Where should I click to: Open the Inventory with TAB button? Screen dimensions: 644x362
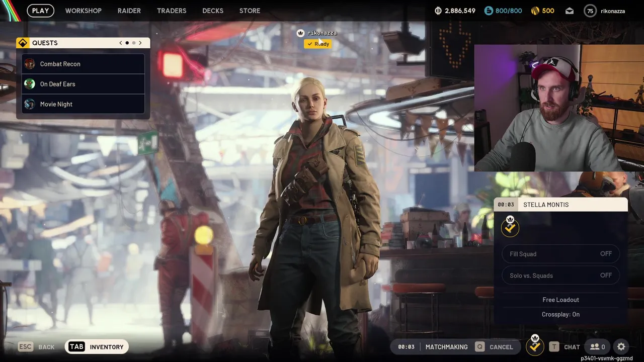click(97, 347)
